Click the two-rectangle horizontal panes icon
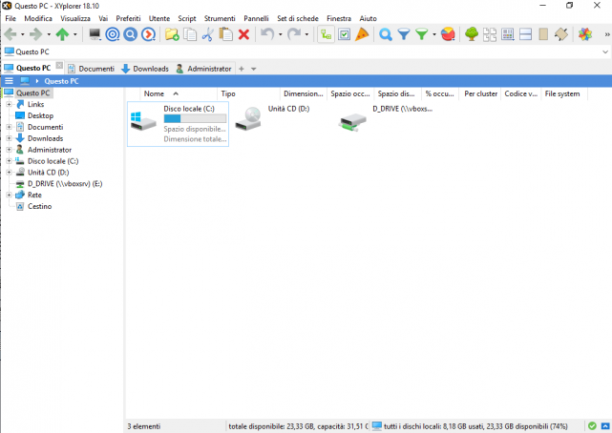Screen dimensions: 612x433 tap(525, 34)
